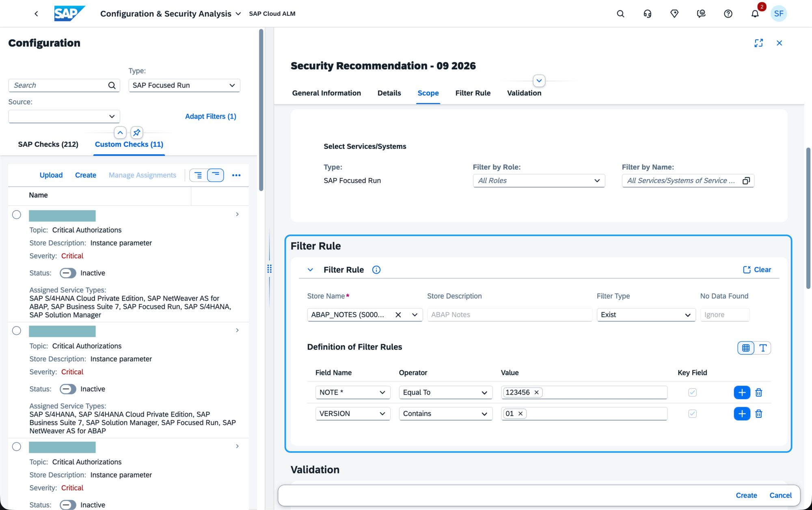Click the back arrow in the header

[36, 14]
